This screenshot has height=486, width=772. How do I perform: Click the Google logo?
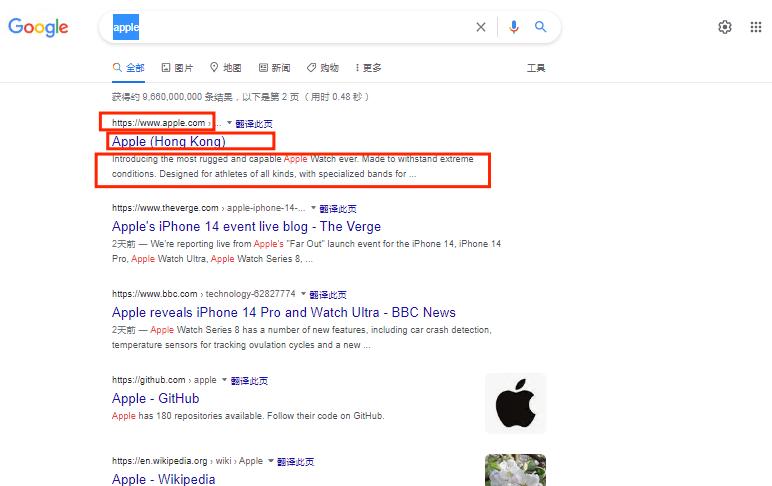38,27
